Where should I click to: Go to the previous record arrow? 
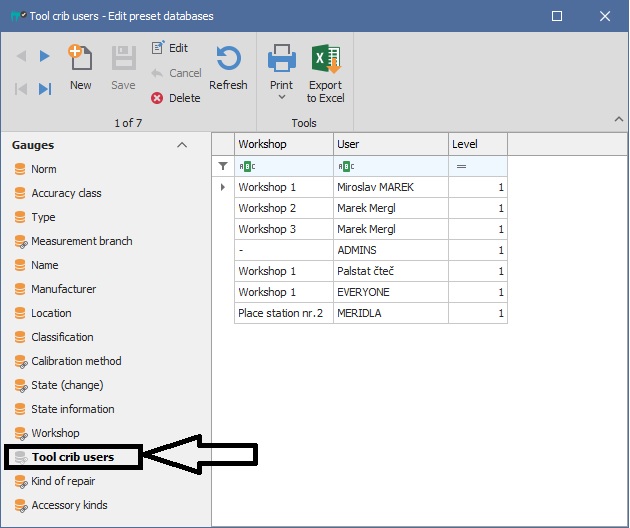(22, 55)
